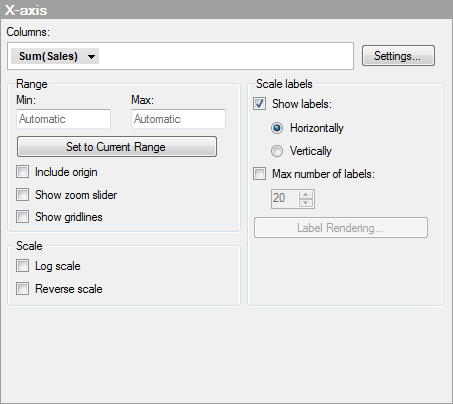Click the Sum(Sales) column selector label

[x=48, y=56]
